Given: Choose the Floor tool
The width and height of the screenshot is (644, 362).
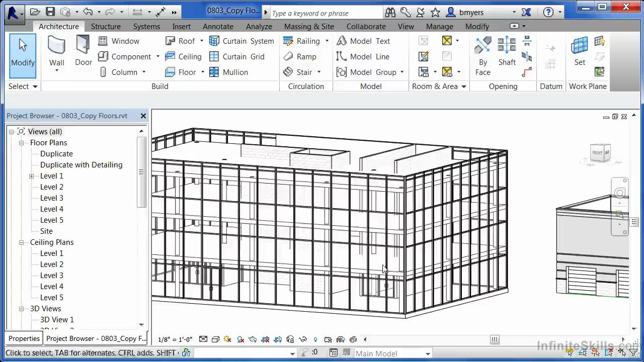Looking at the screenshot, I should point(181,72).
